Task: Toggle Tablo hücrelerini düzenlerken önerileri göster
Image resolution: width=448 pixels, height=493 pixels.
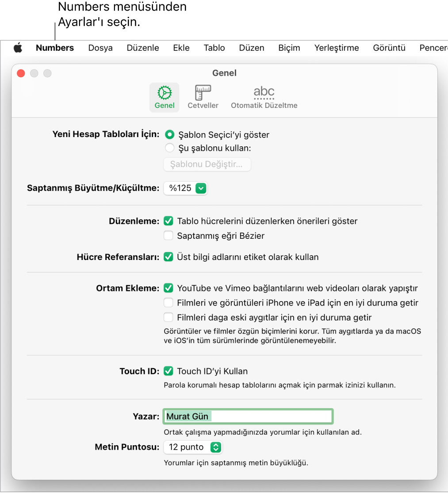Action: tap(168, 221)
